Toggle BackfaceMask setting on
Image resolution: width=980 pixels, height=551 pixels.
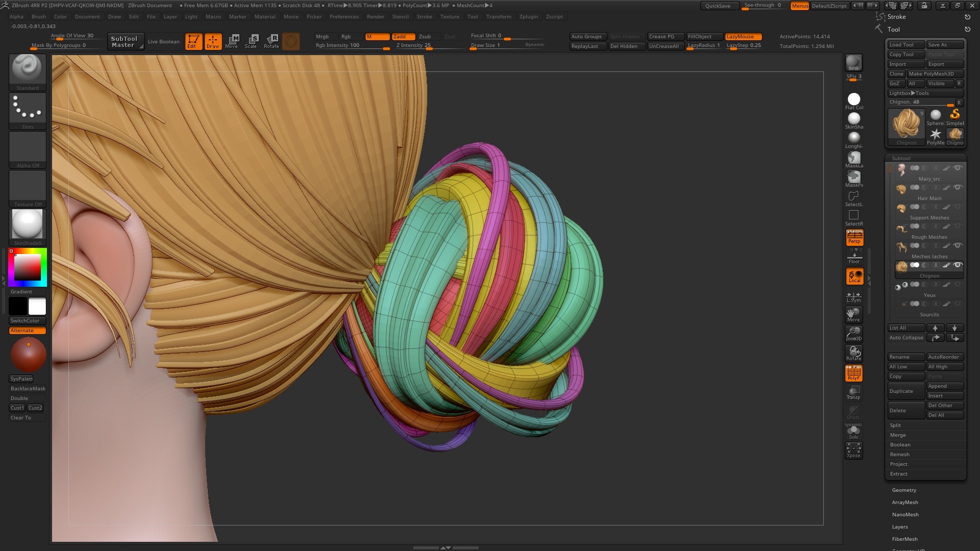27,388
